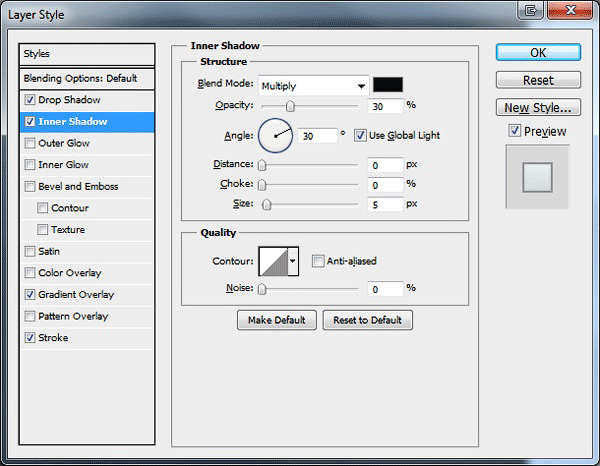This screenshot has width=600, height=466.
Task: Click the Distance slider handle
Action: click(x=262, y=165)
